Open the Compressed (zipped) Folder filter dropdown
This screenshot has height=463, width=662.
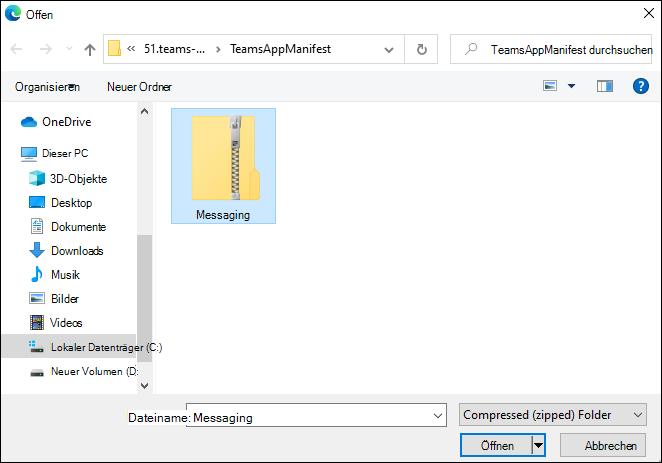coord(553,415)
